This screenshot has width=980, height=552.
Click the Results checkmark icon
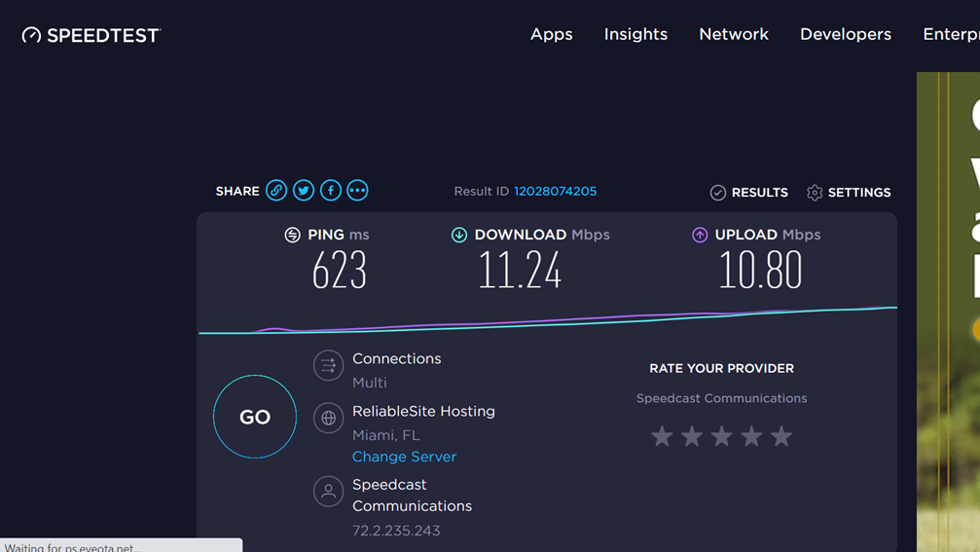(718, 193)
